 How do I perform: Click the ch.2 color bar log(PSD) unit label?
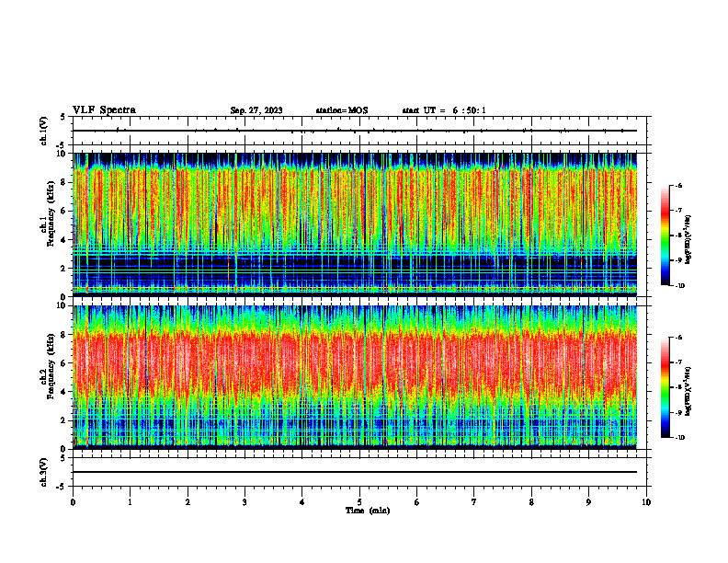pyautogui.click(x=688, y=391)
